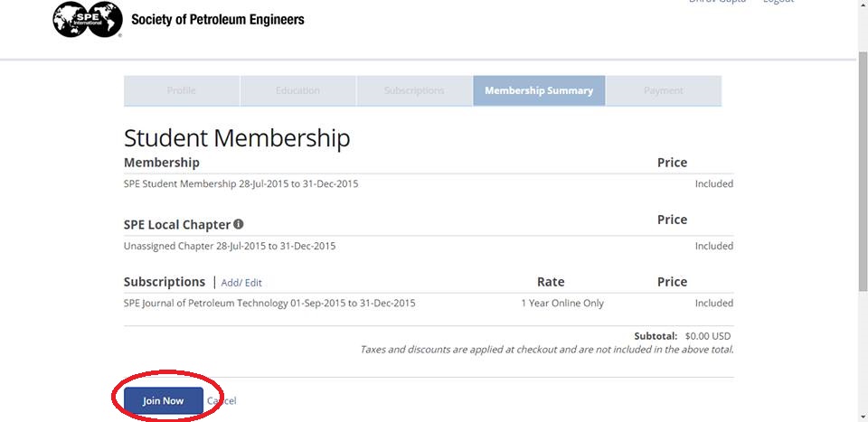Click the Subtotal $0.00 USD amount
The image size is (868, 422).
click(709, 336)
